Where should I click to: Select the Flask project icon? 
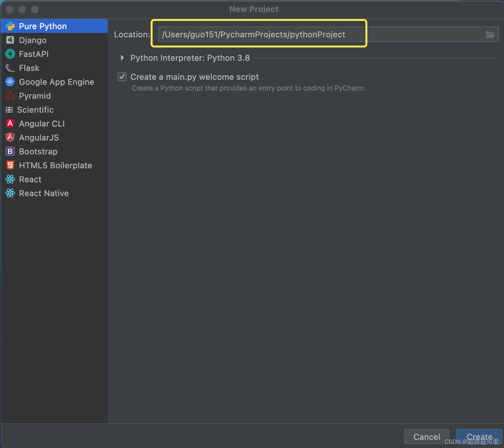click(x=10, y=68)
